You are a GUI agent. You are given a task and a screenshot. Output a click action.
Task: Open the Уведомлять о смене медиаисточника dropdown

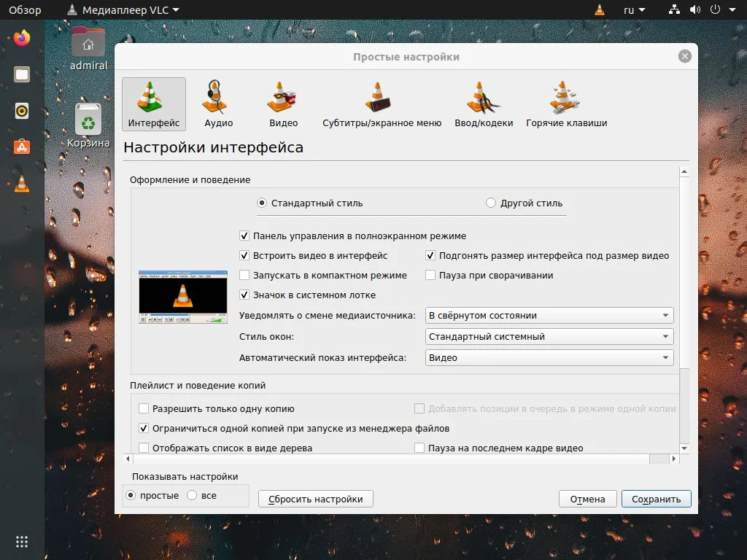(549, 315)
